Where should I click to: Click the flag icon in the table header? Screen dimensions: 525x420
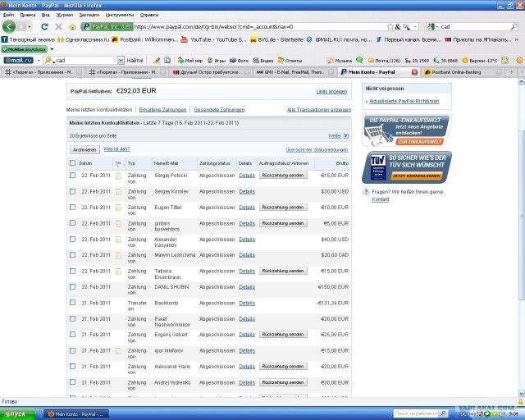[118, 163]
